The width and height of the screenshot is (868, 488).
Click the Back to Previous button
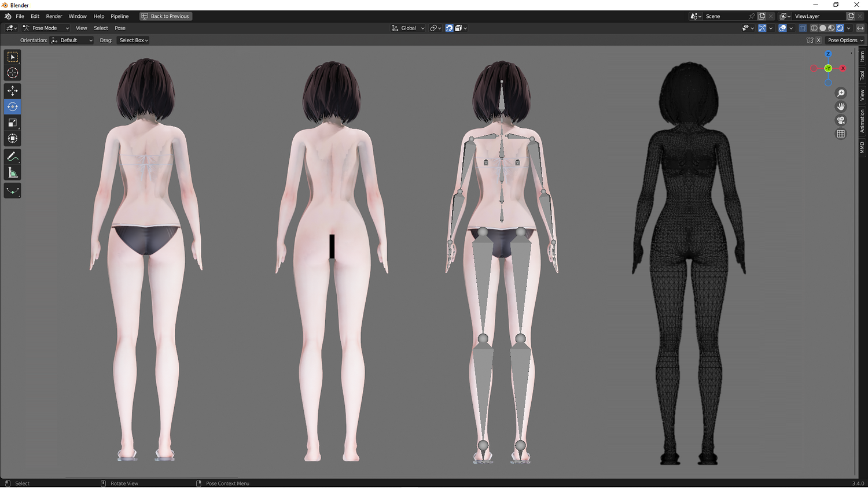pyautogui.click(x=165, y=16)
